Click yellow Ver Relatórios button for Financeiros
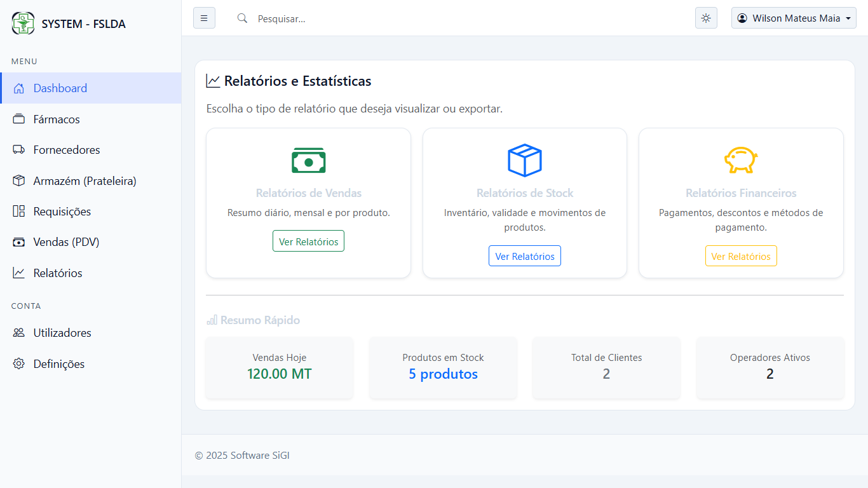This screenshot has width=868, height=488. pos(741,256)
